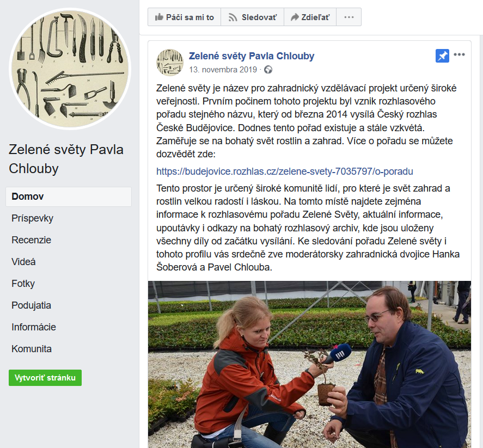Click the blue pinned post icon
Image resolution: width=483 pixels, height=448 pixels.
[x=442, y=56]
